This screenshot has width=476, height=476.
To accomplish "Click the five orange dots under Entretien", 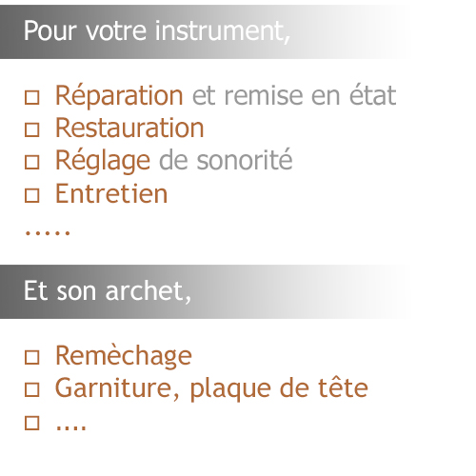I will pyautogui.click(x=48, y=233).
